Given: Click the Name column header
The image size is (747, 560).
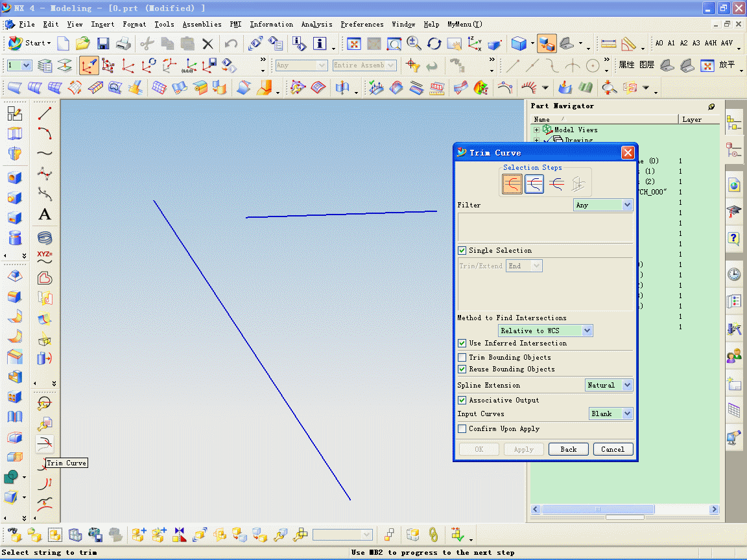Looking at the screenshot, I should click(x=604, y=119).
